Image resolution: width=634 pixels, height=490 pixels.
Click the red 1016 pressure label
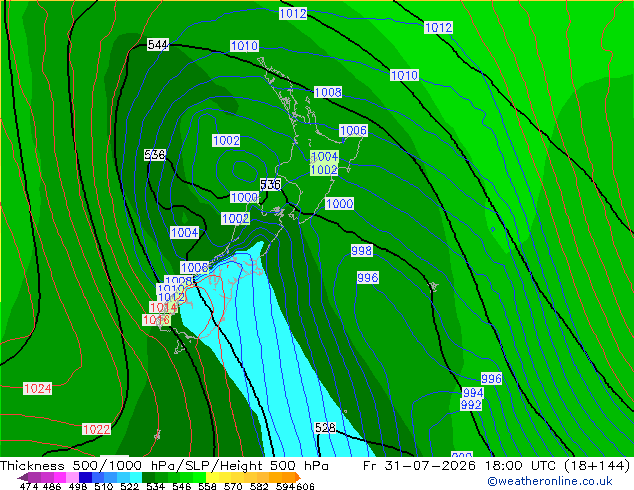click(156, 320)
